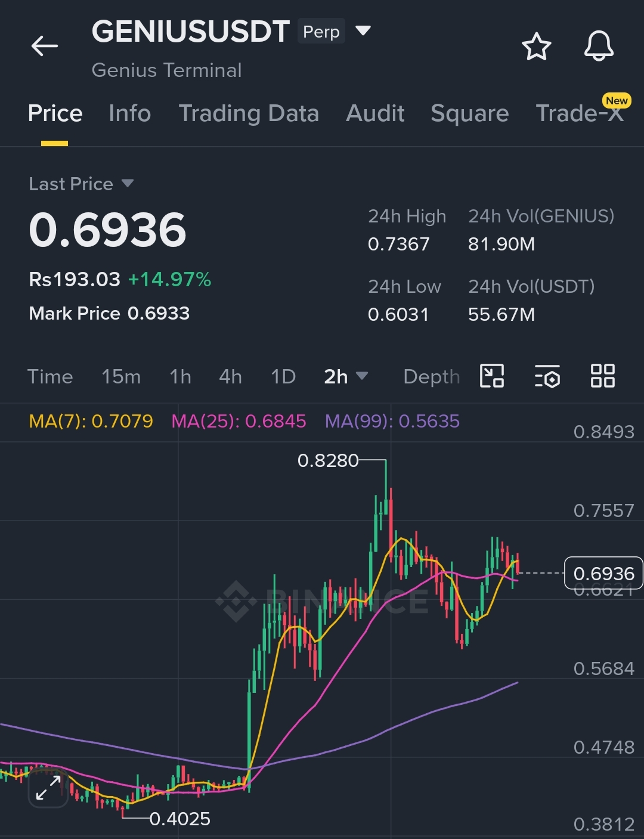Tap the Mark Price 0.6933 text
This screenshot has width=644, height=839.
pyautogui.click(x=109, y=314)
